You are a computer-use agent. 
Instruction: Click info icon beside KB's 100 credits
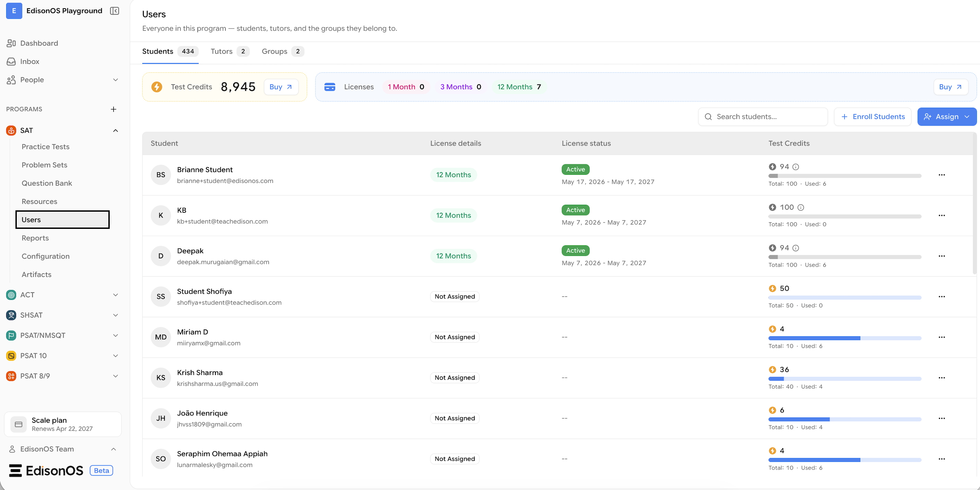[800, 208]
